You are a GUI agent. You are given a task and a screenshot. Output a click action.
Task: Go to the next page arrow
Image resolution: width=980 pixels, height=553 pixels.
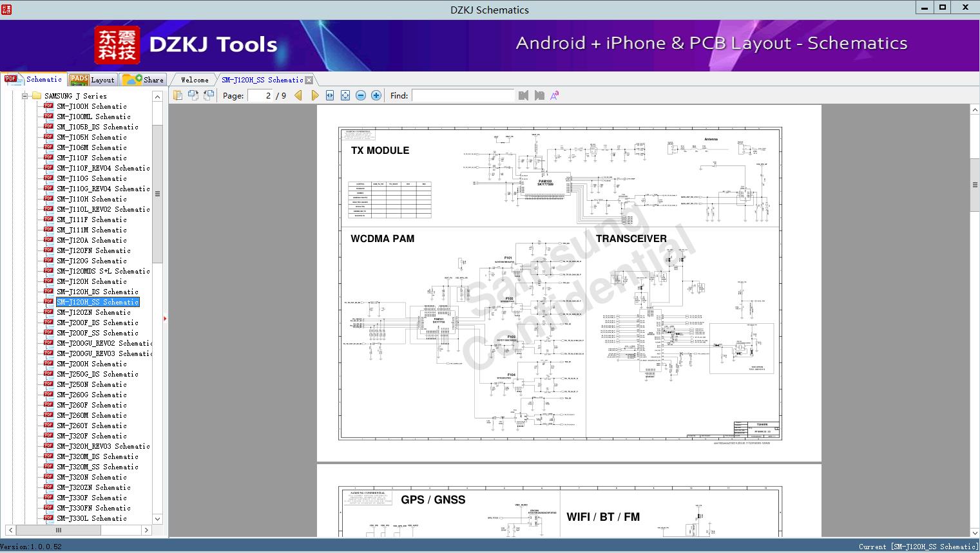click(314, 95)
